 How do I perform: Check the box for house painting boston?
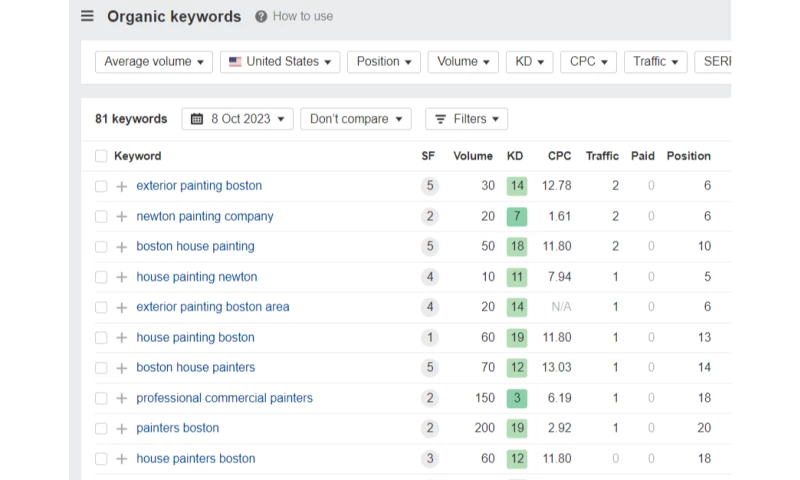pyautogui.click(x=101, y=338)
